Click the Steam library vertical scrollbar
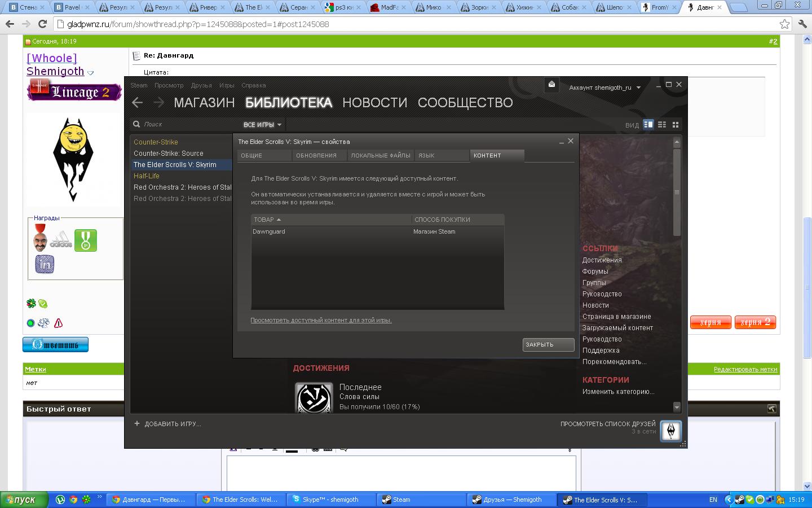Screen dimensions: 812x508 click(677, 192)
